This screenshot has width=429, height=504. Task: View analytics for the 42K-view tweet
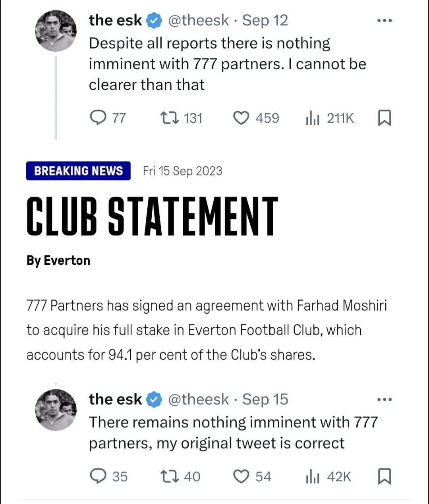313,476
